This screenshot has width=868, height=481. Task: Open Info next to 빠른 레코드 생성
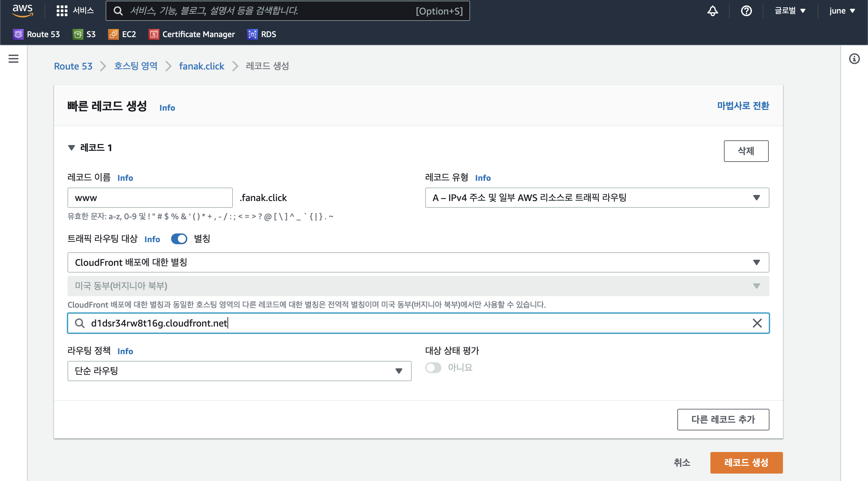coord(167,108)
